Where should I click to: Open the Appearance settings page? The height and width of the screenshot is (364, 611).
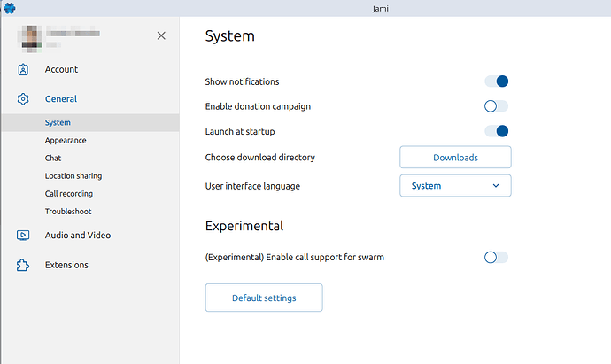tap(66, 140)
